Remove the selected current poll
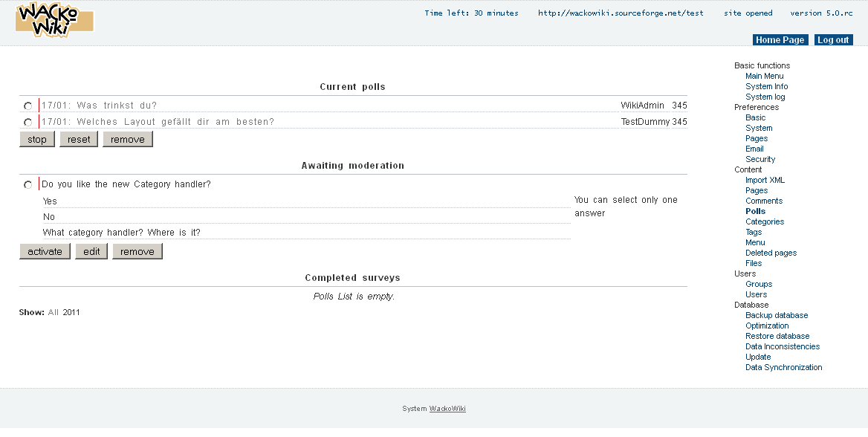Viewport: 868px width, 437px height. pyautogui.click(x=128, y=140)
